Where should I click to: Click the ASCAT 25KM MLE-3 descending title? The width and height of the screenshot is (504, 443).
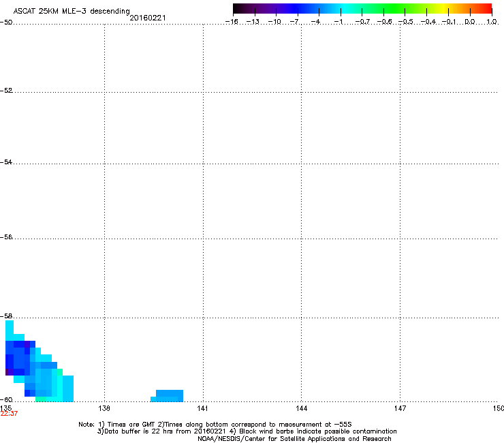(72, 12)
